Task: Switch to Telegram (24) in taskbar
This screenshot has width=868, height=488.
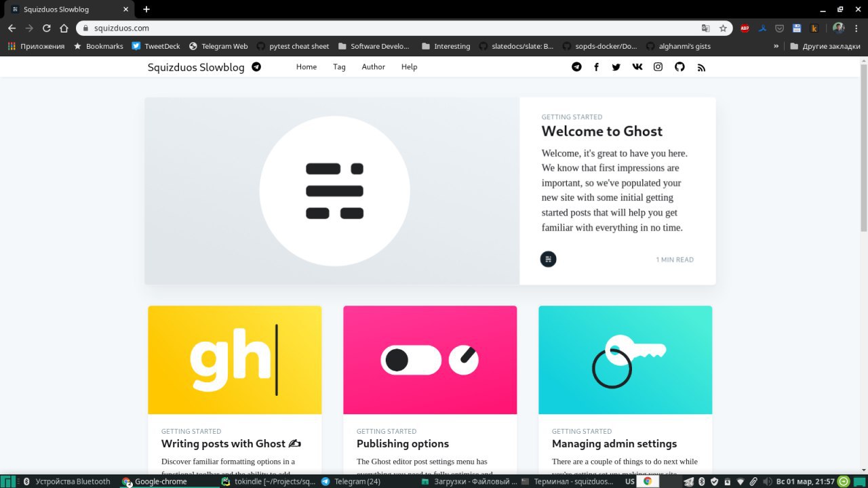Action: [351, 481]
